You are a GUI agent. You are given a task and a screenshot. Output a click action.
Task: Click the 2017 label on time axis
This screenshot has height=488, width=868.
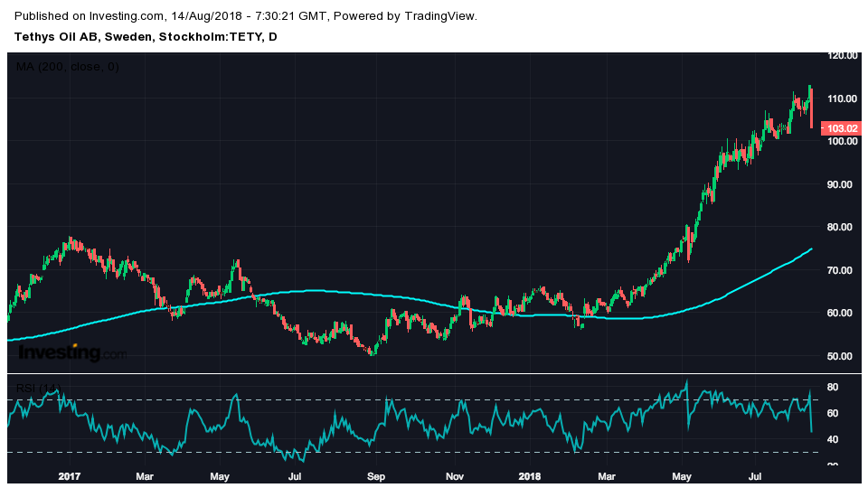coord(70,476)
